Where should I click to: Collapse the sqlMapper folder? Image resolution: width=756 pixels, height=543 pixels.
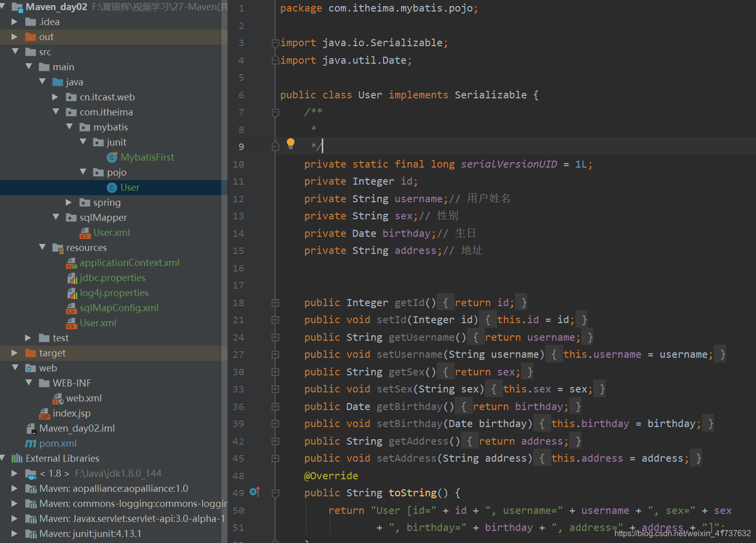click(x=56, y=217)
